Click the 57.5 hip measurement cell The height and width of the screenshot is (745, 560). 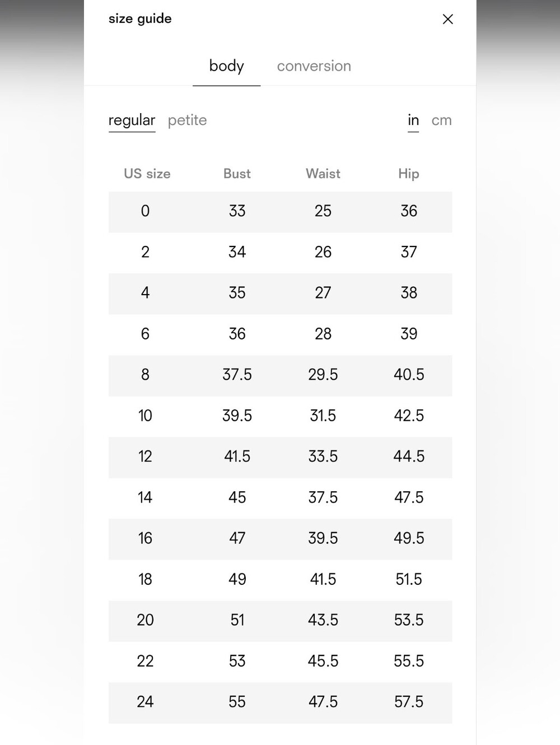tap(409, 702)
